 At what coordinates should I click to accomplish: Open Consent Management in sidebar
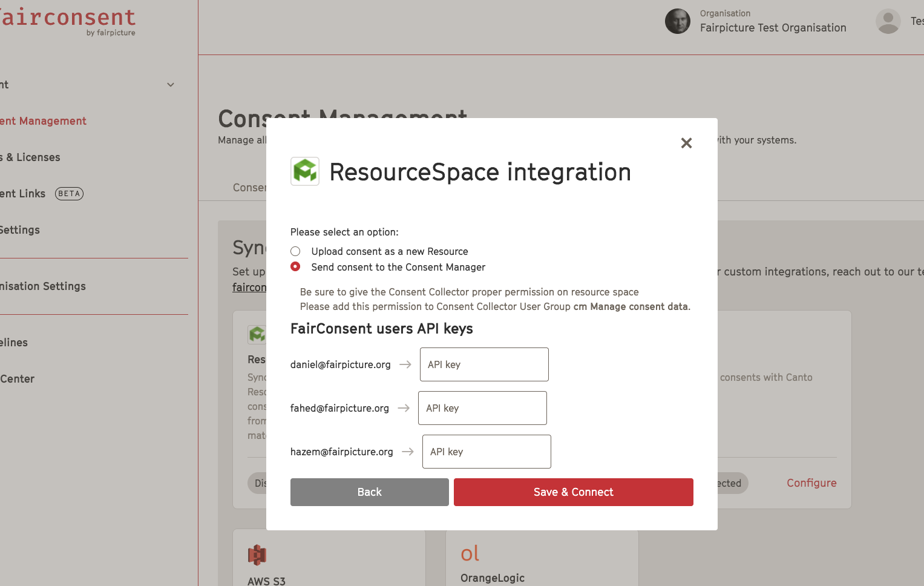[43, 121]
